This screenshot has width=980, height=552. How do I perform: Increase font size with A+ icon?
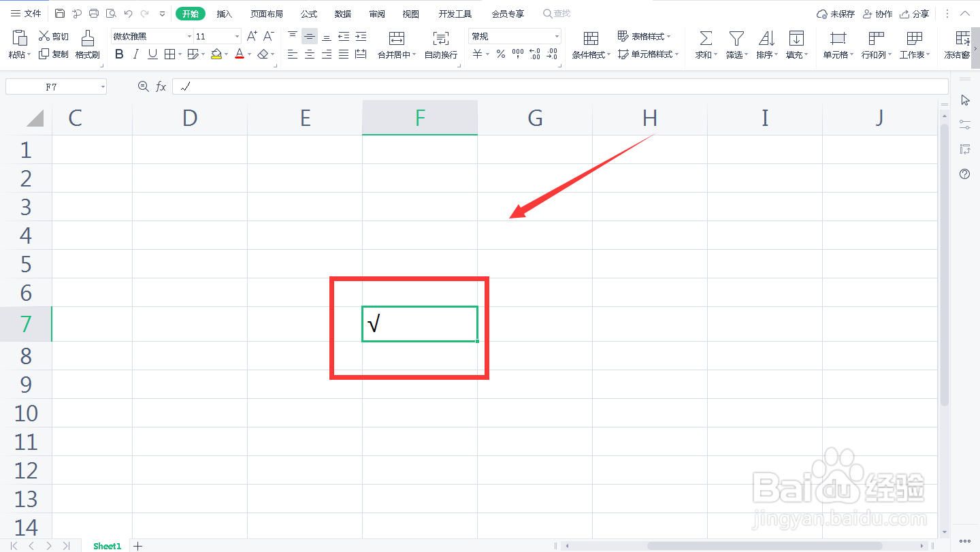pyautogui.click(x=252, y=36)
